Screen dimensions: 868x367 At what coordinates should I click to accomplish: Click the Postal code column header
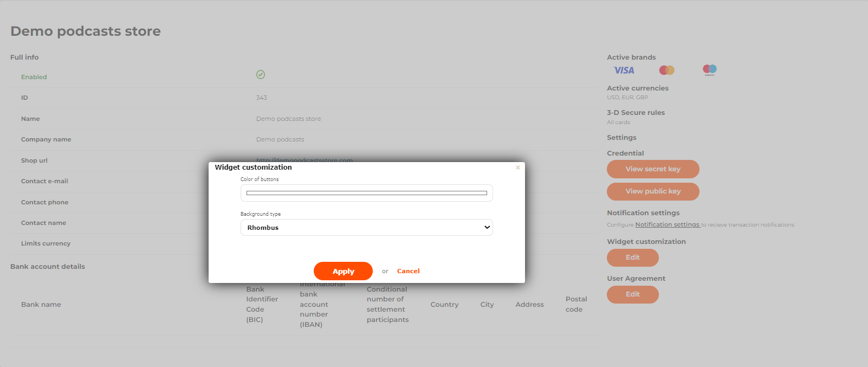[576, 304]
